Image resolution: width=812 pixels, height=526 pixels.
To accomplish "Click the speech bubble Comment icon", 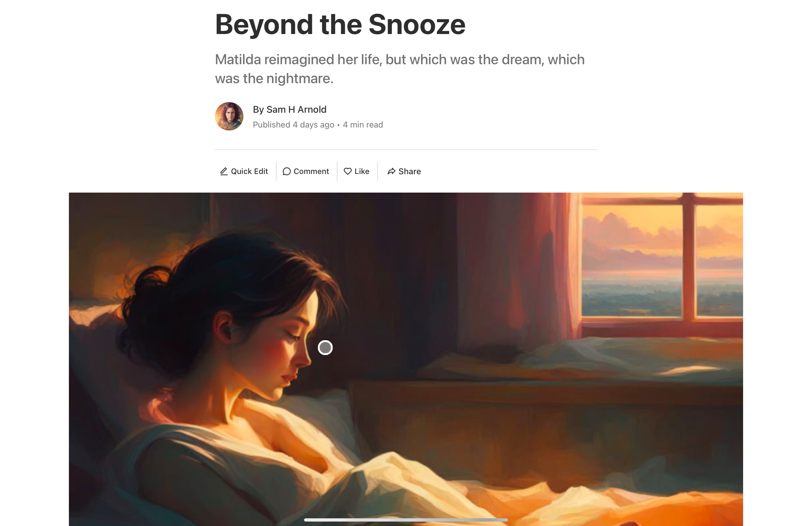I will [x=287, y=171].
